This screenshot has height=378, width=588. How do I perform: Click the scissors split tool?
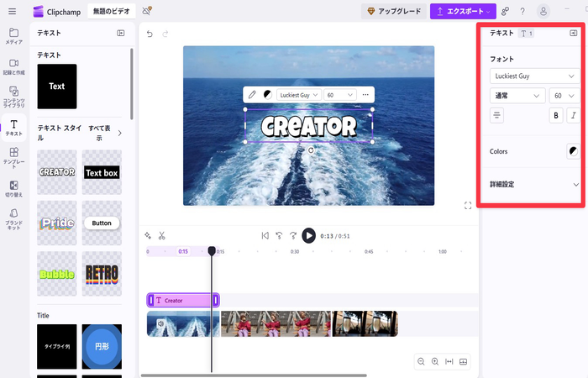tap(162, 235)
